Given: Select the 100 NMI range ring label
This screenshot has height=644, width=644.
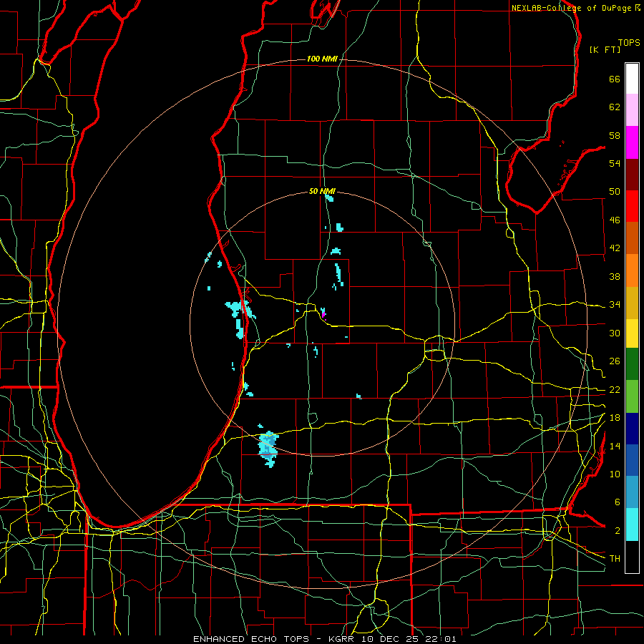Looking at the screenshot, I should coord(322,59).
